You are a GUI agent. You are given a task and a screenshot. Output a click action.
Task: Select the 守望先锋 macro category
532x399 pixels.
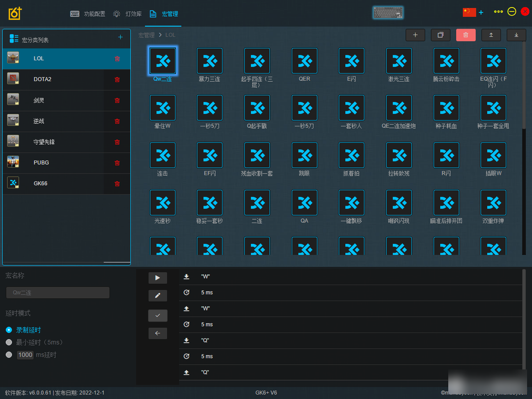tap(66, 142)
